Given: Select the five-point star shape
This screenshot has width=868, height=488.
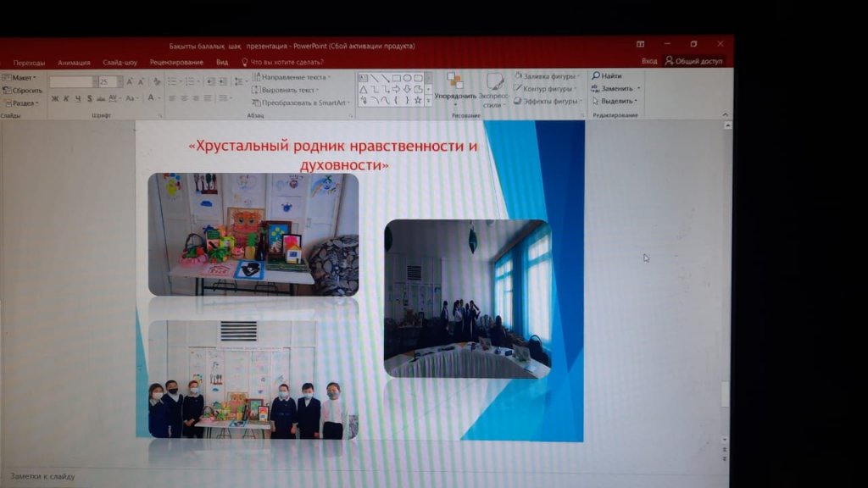Looking at the screenshot, I should (418, 100).
